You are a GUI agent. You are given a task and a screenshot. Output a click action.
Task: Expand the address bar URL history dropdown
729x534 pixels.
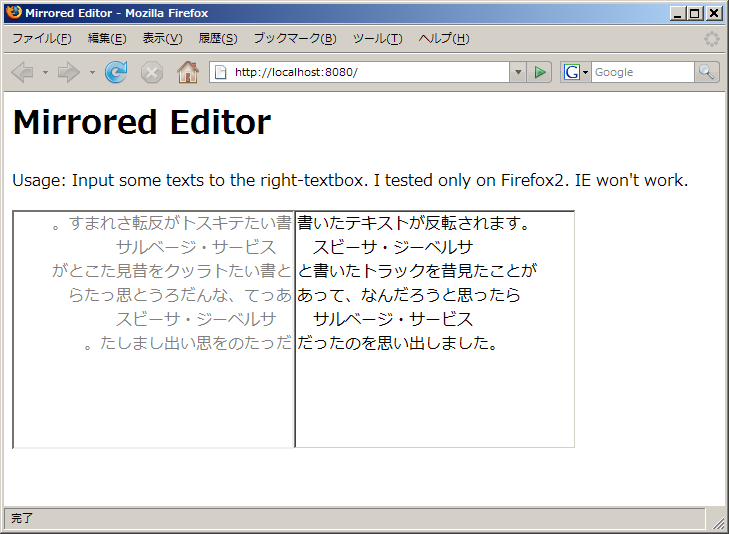(518, 73)
